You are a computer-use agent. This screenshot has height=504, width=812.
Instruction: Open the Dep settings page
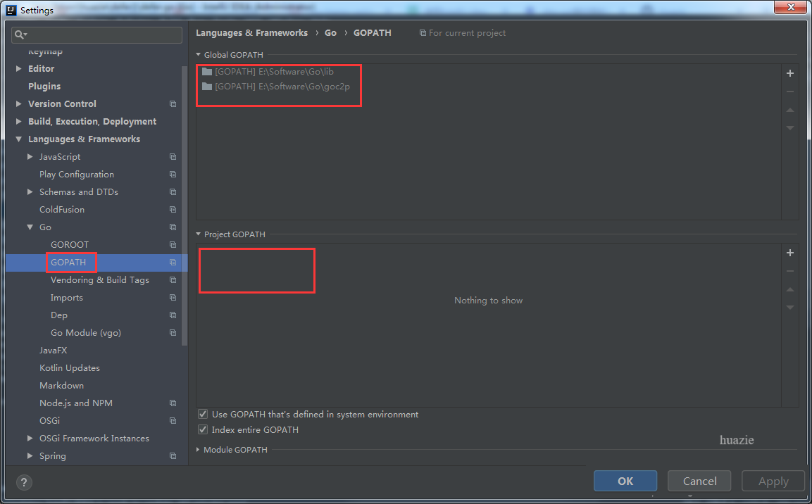pos(59,315)
